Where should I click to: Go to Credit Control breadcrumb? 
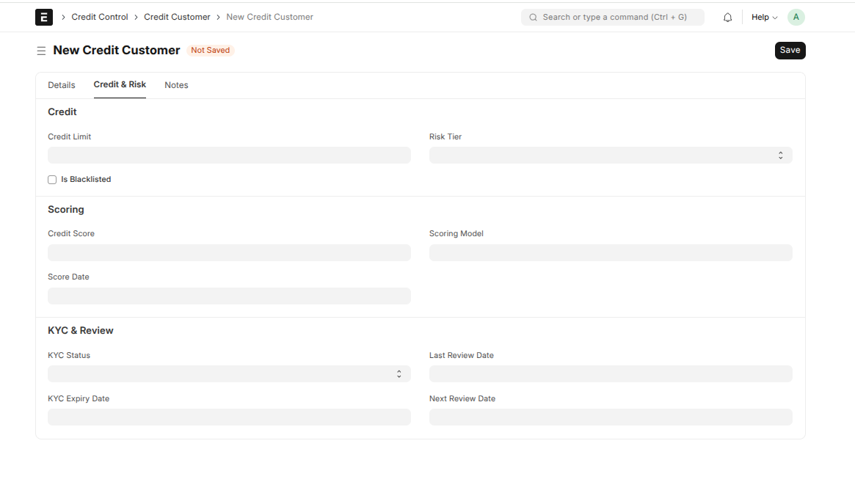100,17
